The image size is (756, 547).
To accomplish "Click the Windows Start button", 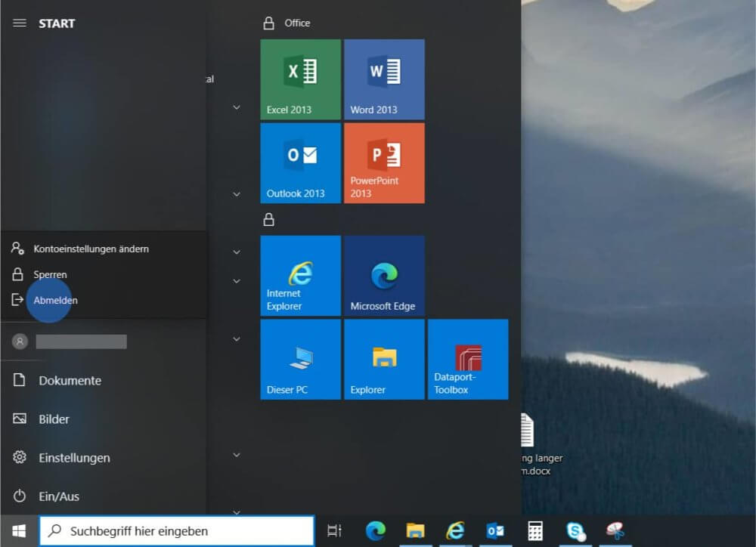I will [x=19, y=531].
